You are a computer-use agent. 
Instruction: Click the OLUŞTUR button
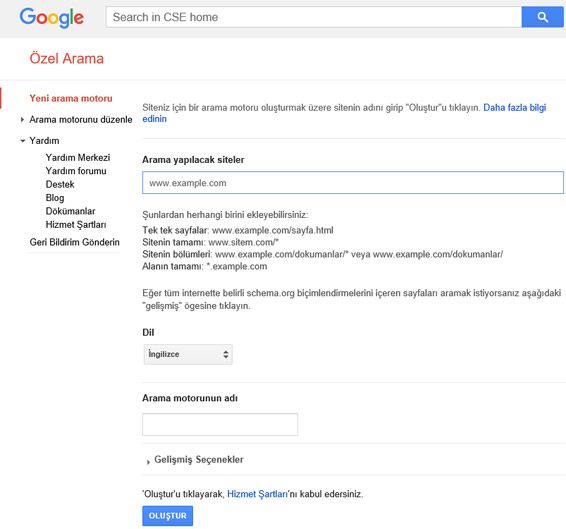click(167, 516)
